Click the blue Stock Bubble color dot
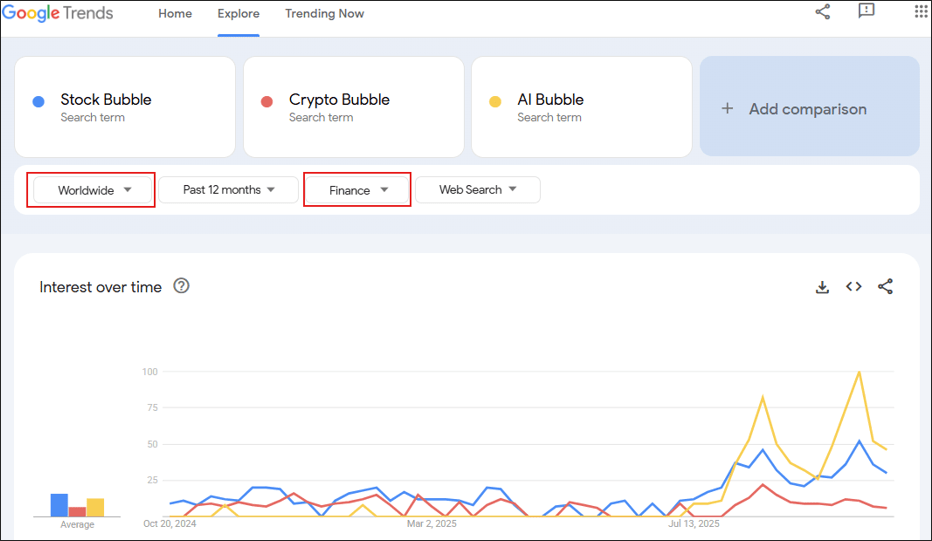The image size is (932, 541). pos(39,102)
